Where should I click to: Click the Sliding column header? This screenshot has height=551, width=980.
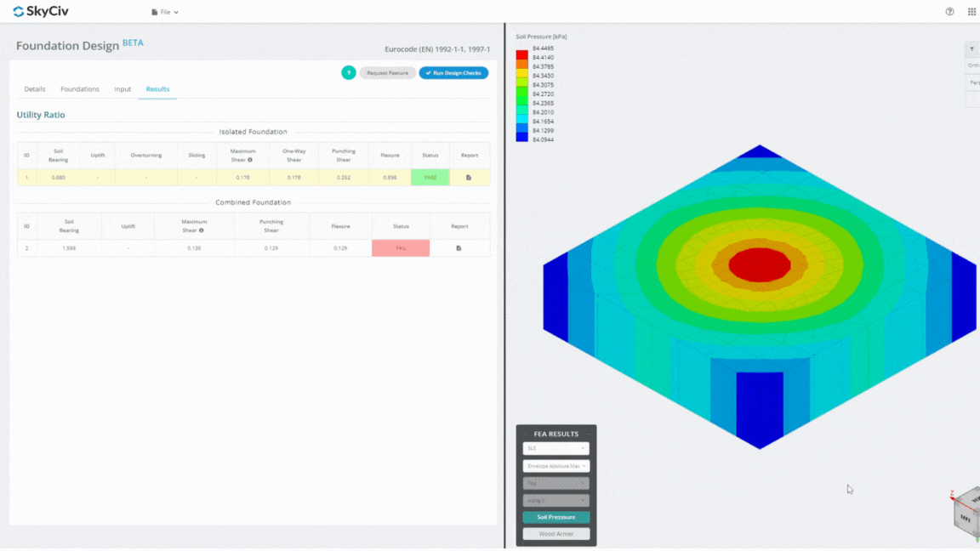coord(197,155)
